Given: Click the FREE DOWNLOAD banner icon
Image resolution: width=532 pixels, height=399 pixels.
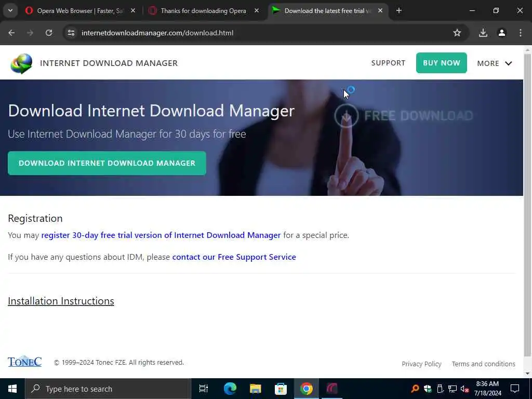Looking at the screenshot, I should [x=347, y=116].
